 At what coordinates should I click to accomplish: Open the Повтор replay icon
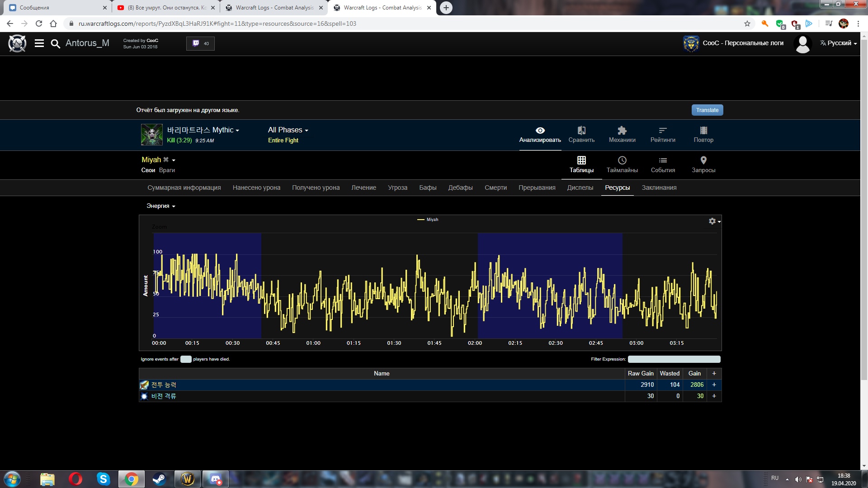(x=703, y=131)
